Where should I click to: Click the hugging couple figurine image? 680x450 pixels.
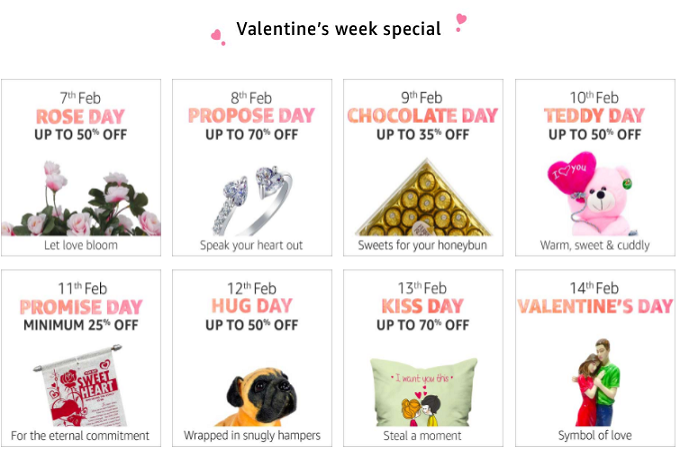pos(596,382)
